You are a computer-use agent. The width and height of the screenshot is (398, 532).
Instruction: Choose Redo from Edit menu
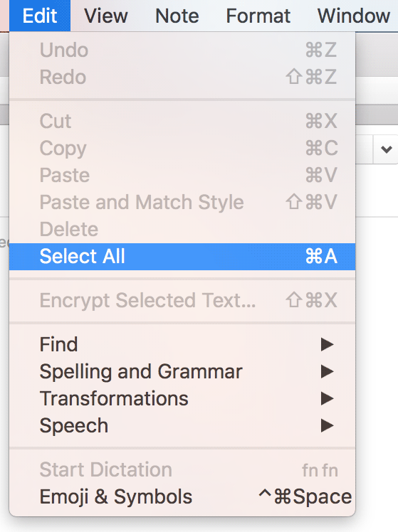pos(182,77)
